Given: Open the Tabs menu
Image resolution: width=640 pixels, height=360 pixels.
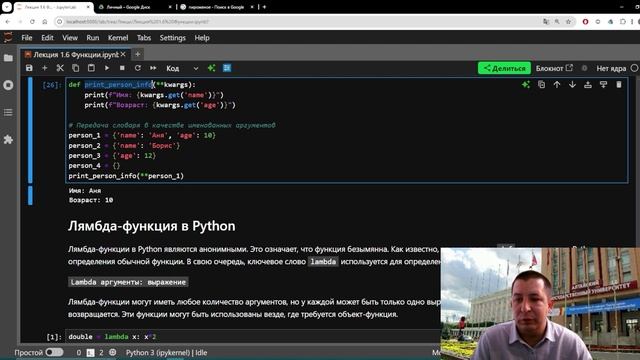Looking at the screenshot, I should [144, 38].
